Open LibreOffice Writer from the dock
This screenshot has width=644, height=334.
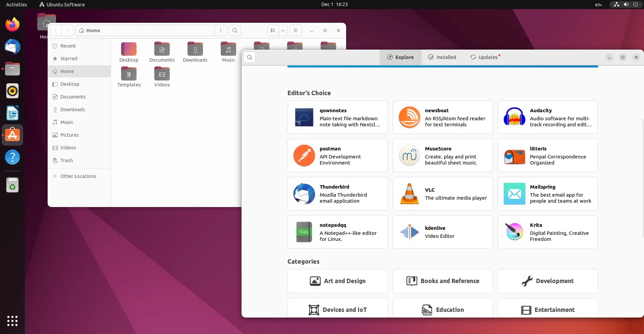pos(12,113)
